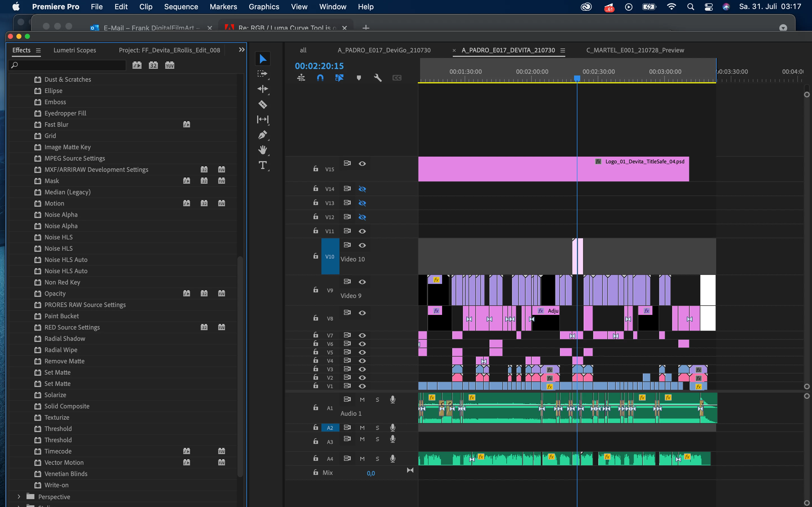Toggle Snap in Timeline magnet icon
The height and width of the screenshot is (507, 812).
click(320, 78)
